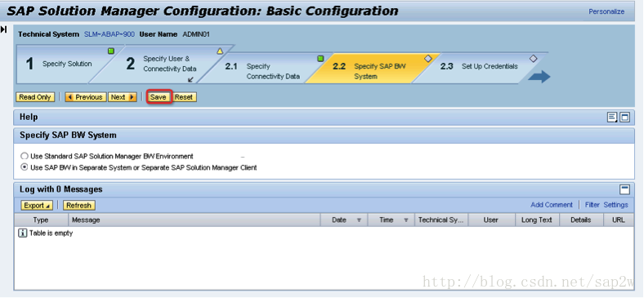
Task: Click the URL column header
Action: (x=619, y=220)
